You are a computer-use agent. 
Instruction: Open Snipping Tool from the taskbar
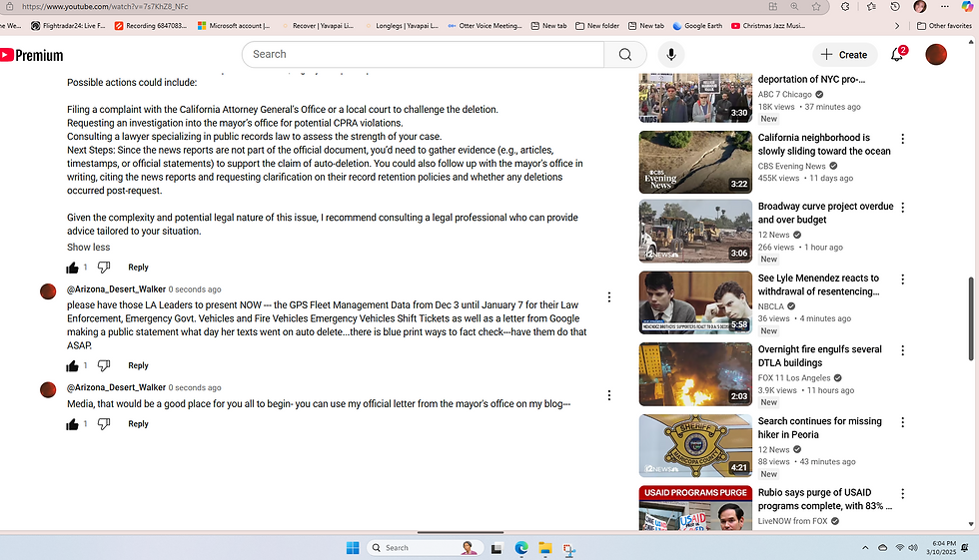pos(568,549)
